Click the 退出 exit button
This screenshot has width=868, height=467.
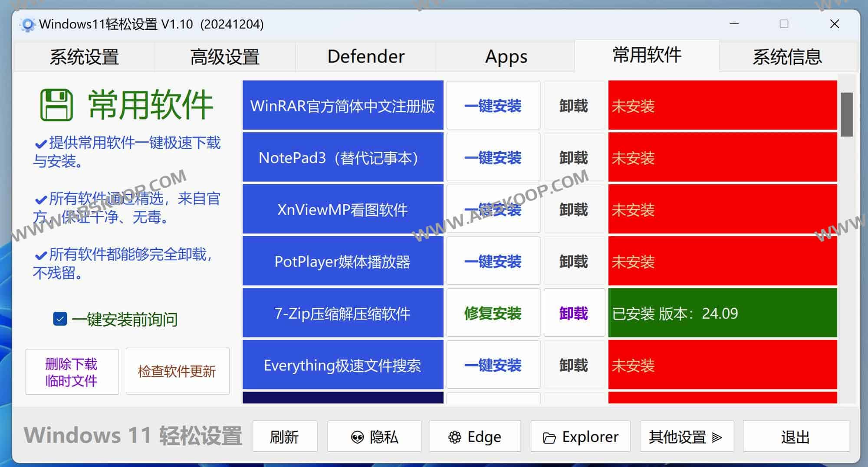pos(796,437)
